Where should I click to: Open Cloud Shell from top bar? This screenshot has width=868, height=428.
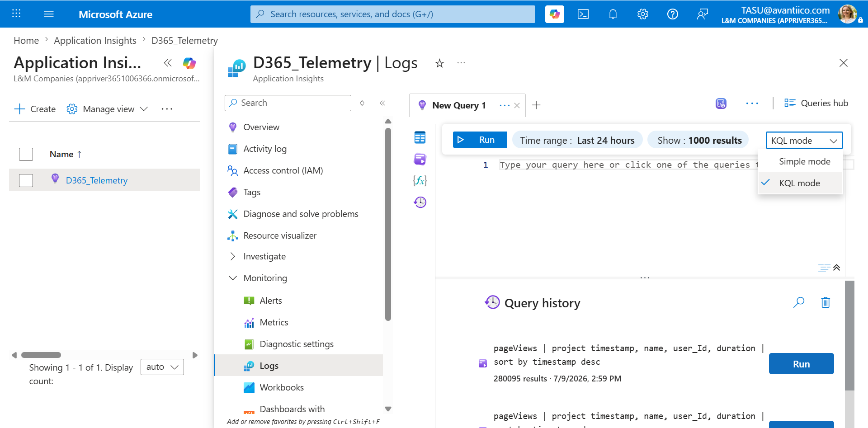click(x=583, y=14)
